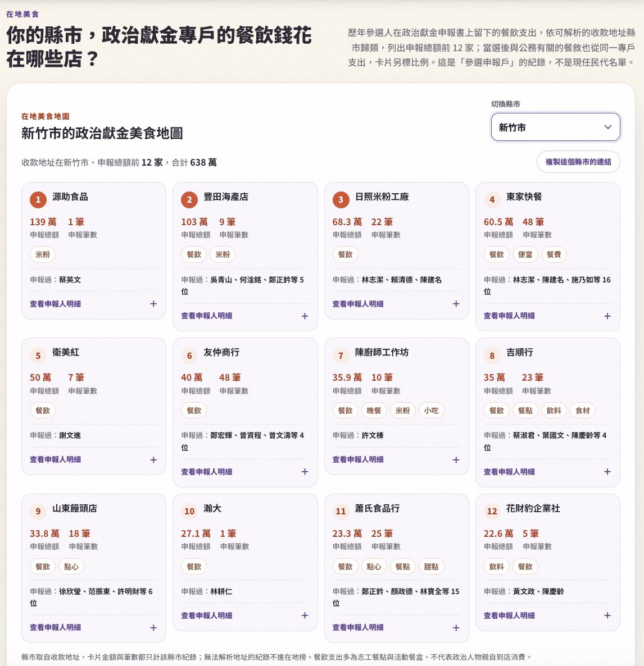Expand 查看申報人明細 for 日照米粉工廠
The width and height of the screenshot is (644, 666).
pyautogui.click(x=396, y=304)
